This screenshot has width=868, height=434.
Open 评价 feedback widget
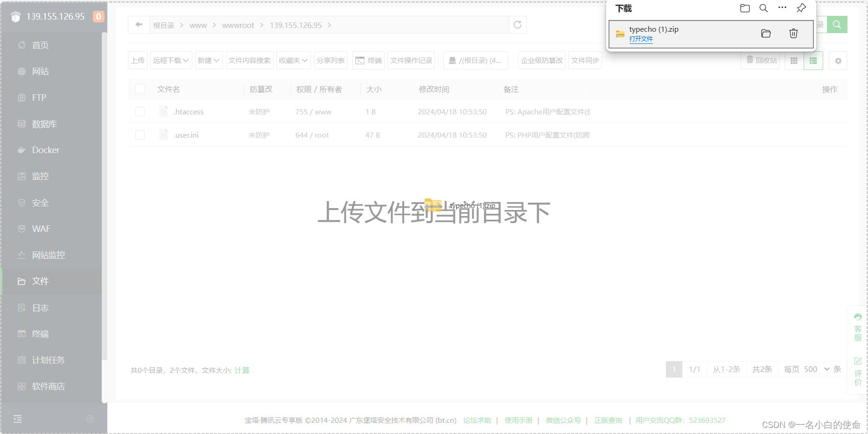point(858,371)
